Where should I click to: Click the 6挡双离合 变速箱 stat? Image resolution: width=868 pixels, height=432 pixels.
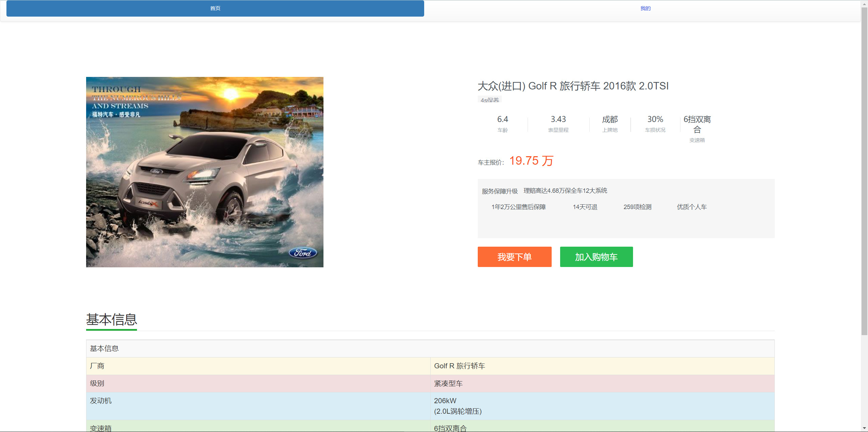click(x=697, y=129)
